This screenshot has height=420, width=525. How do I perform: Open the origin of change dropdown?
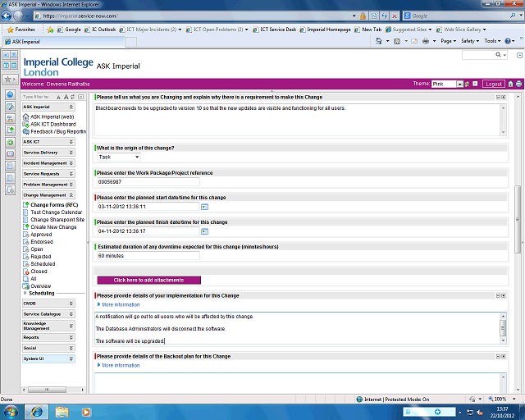click(118, 157)
